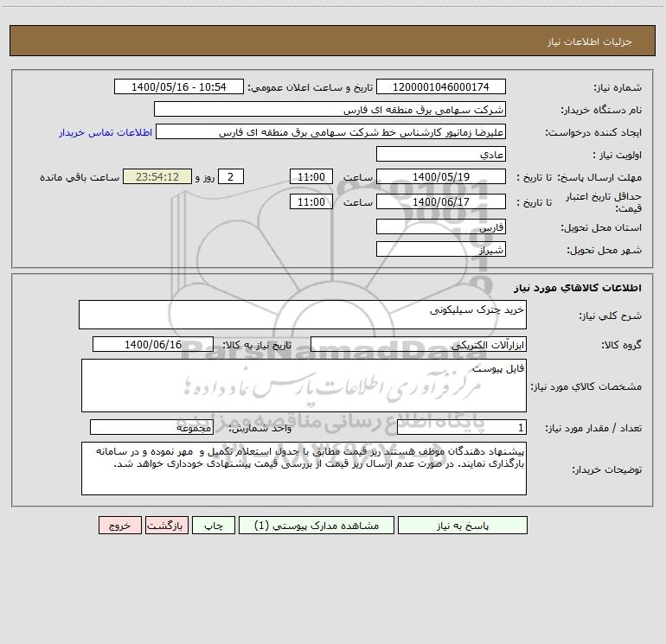Viewport: 666px width, 644px height.
Task: Click the label استان محل تحویل
Action: click(x=601, y=228)
